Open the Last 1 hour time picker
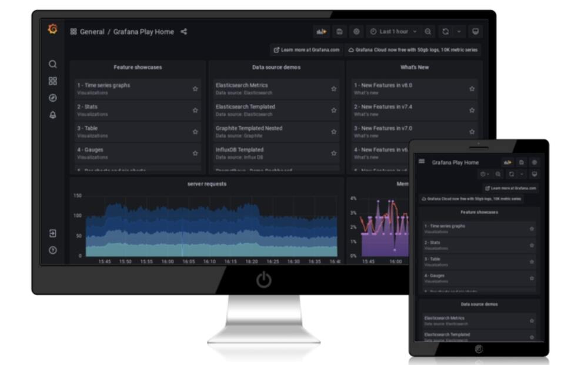This screenshot has height=365, width=588. click(393, 32)
